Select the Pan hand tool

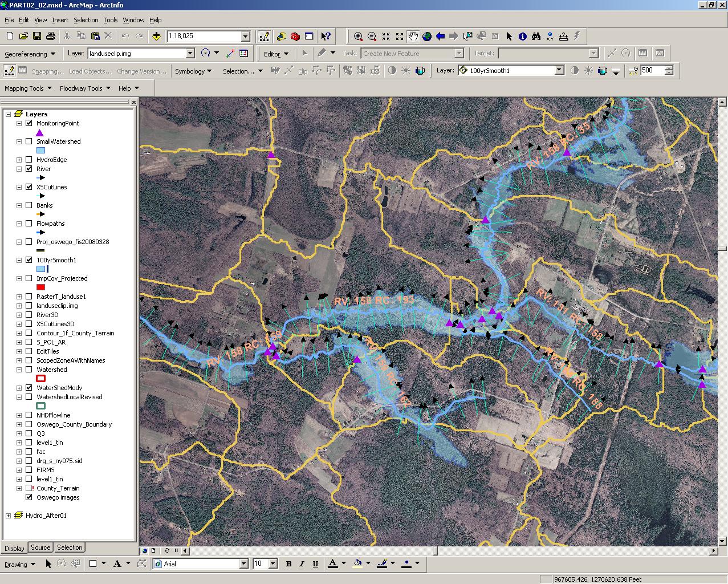pyautogui.click(x=413, y=36)
